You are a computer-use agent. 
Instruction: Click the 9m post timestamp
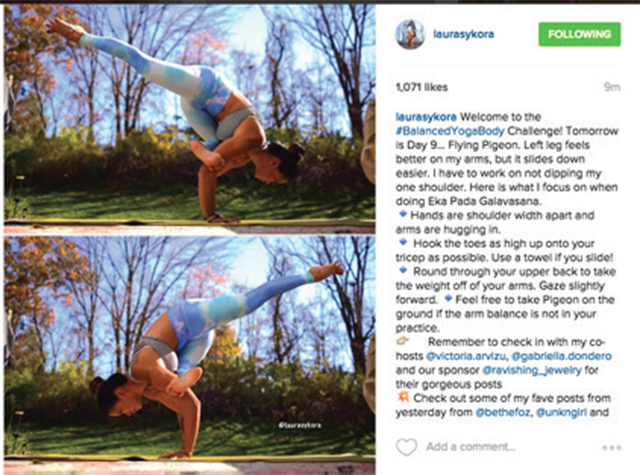[x=612, y=87]
